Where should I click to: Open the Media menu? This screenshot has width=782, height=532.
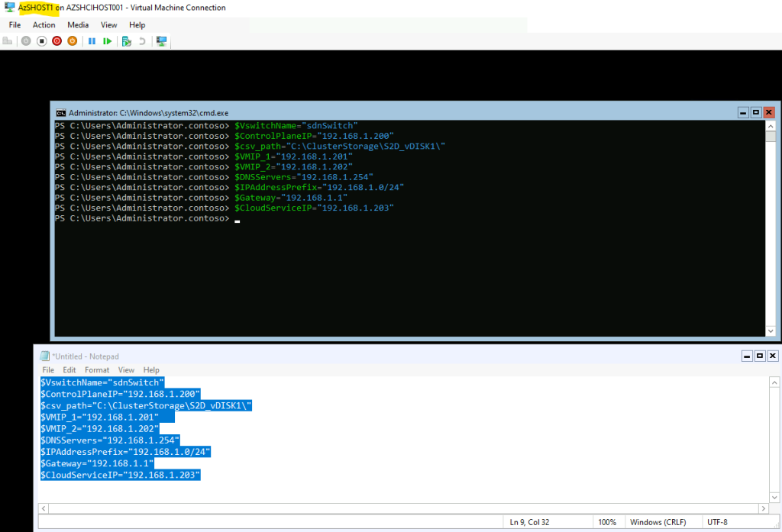[x=78, y=25]
